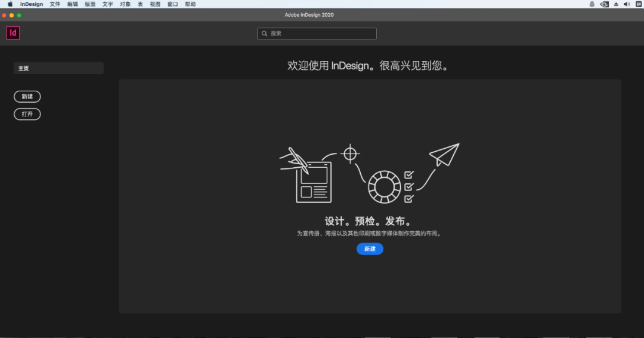Click the 新建 button in the sidebar
This screenshot has height=338, width=644.
[27, 97]
